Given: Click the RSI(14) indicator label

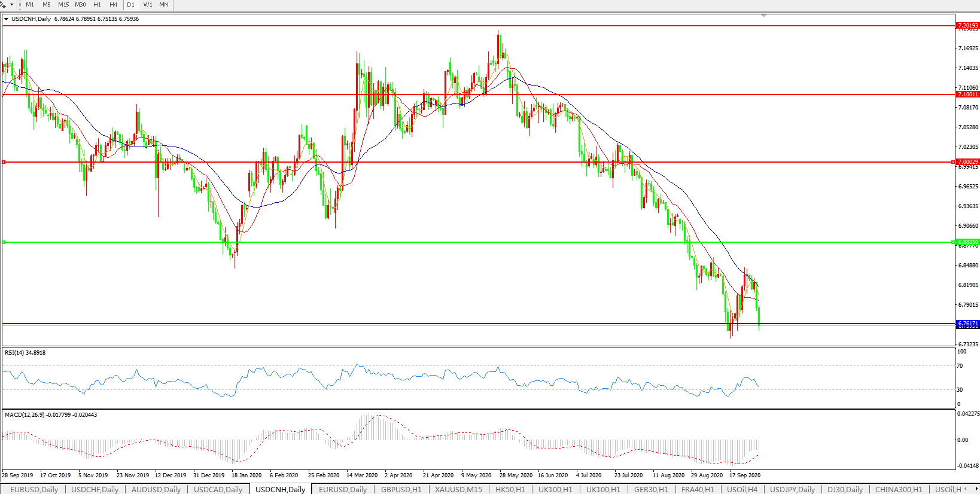Looking at the screenshot, I should coord(25,353).
